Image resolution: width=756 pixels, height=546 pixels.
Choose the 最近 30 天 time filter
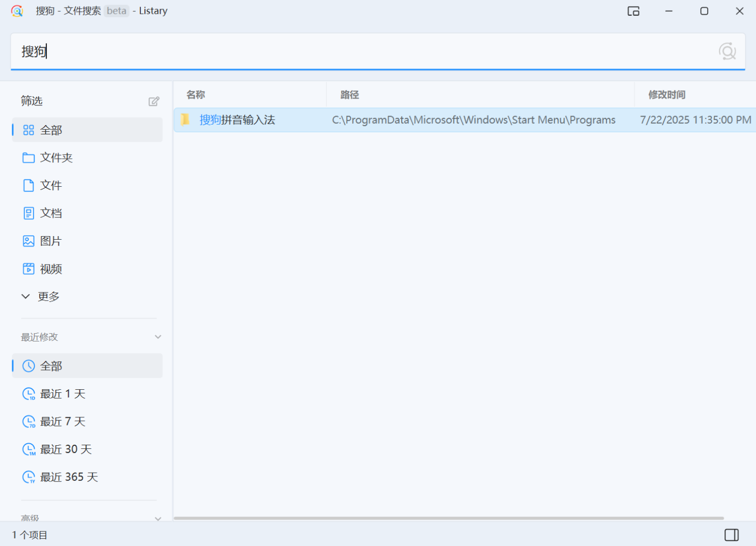(87, 449)
